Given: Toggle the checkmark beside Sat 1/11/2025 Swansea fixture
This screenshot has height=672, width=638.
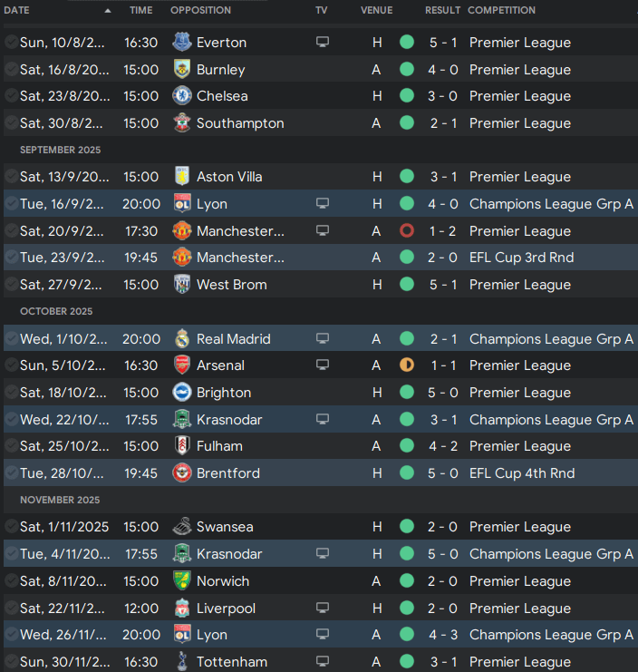Looking at the screenshot, I should pyautogui.click(x=11, y=527).
